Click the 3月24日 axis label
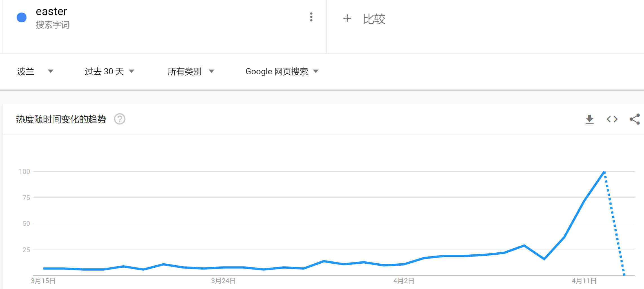This screenshot has height=289, width=644. pos(223,281)
